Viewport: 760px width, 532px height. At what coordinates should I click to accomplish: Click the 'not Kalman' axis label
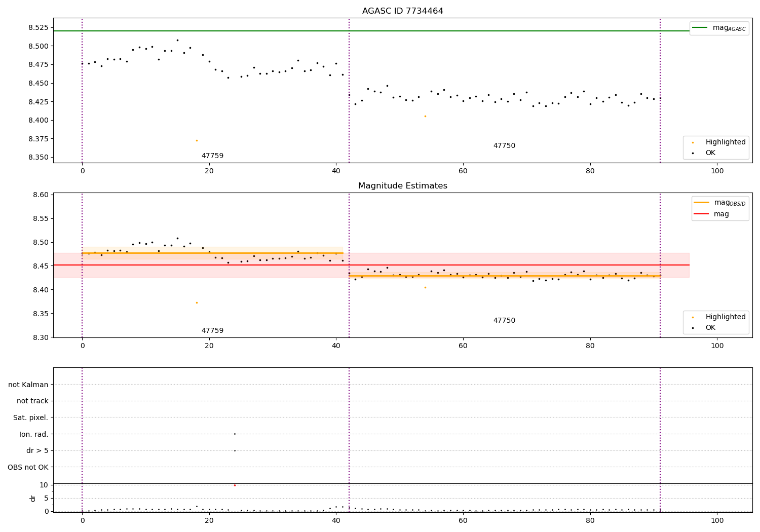click(28, 385)
